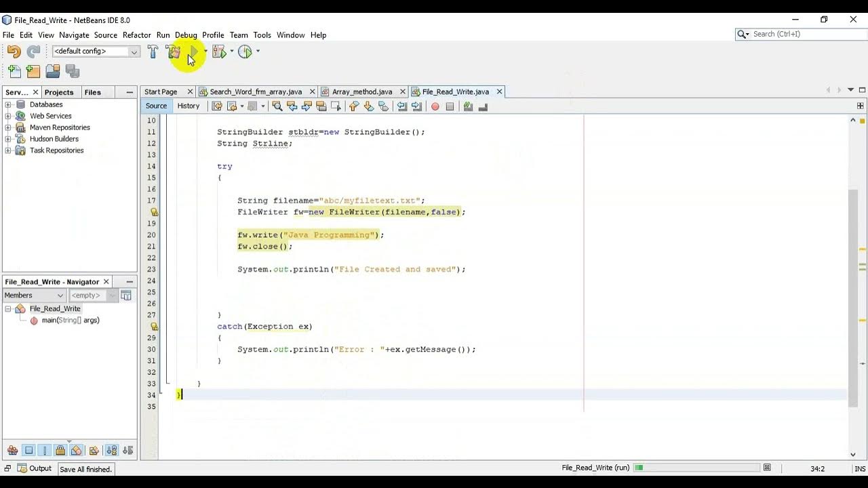
Task: Click Find Previous Occurrence icon
Action: coord(292,106)
